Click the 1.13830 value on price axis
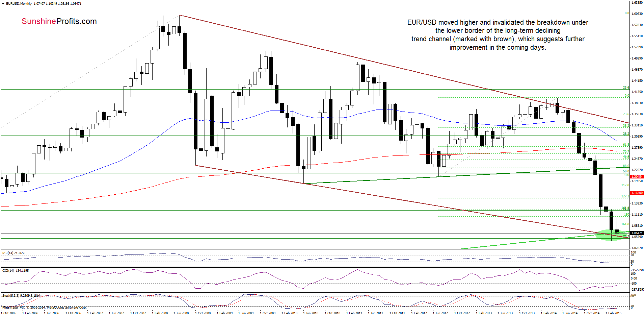Screen dimensions: 644x316 tap(637, 203)
